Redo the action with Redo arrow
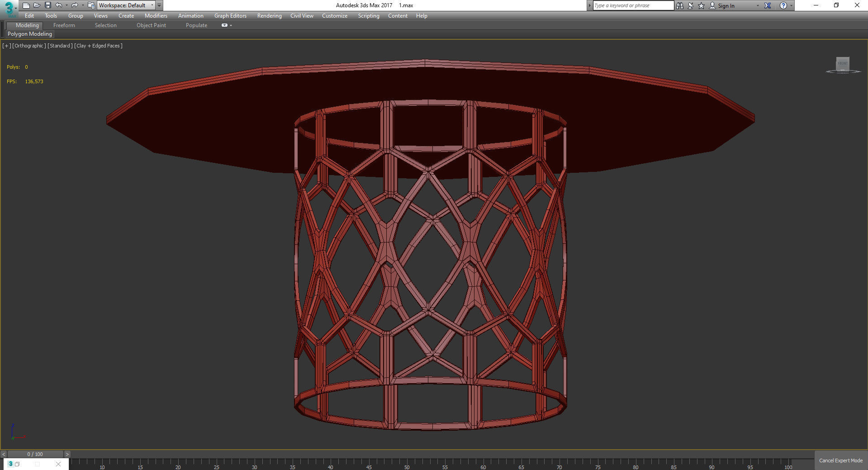 [x=75, y=5]
